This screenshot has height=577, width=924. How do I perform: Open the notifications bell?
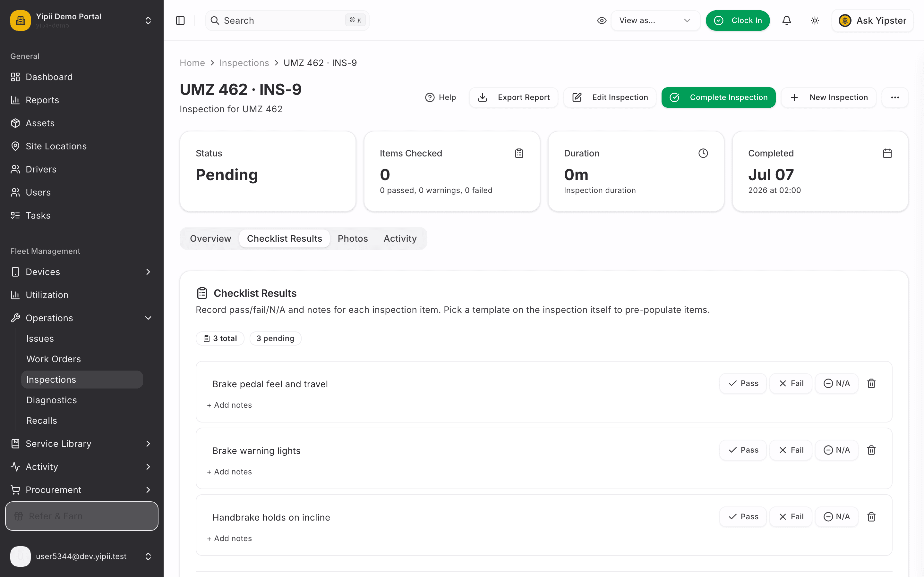pyautogui.click(x=787, y=21)
